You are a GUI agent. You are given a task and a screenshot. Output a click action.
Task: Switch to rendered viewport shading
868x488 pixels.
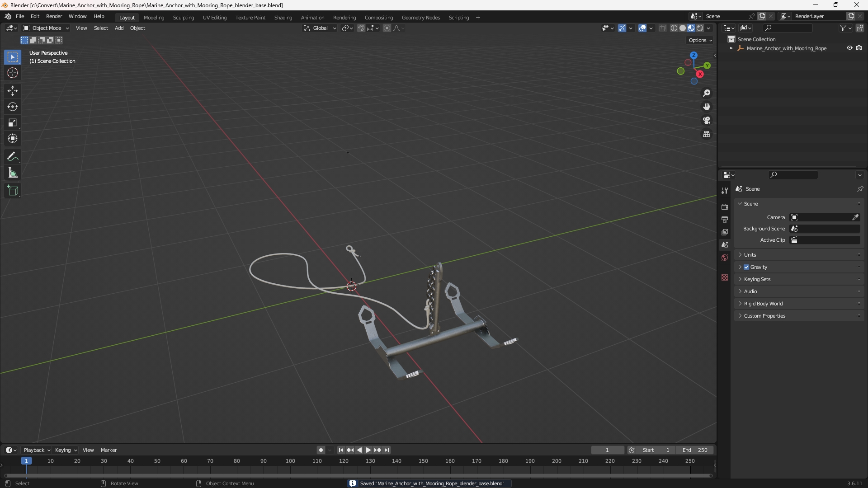[700, 28]
